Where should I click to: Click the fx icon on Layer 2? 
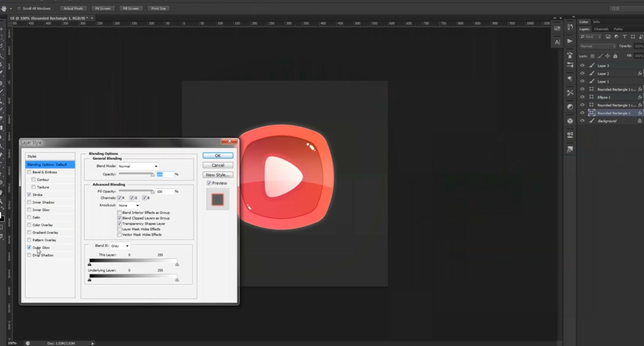640,73
